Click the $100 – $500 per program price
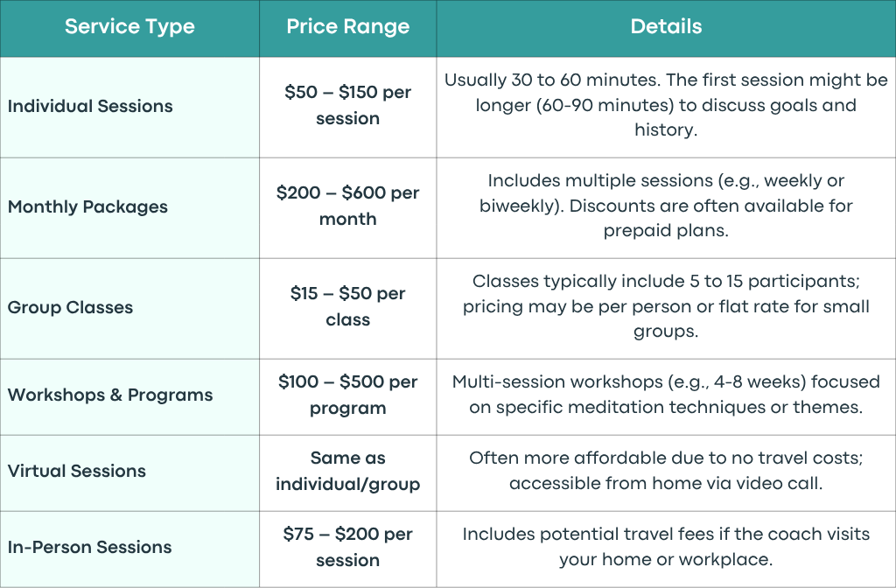Viewport: 896px width, 588px height. (348, 395)
